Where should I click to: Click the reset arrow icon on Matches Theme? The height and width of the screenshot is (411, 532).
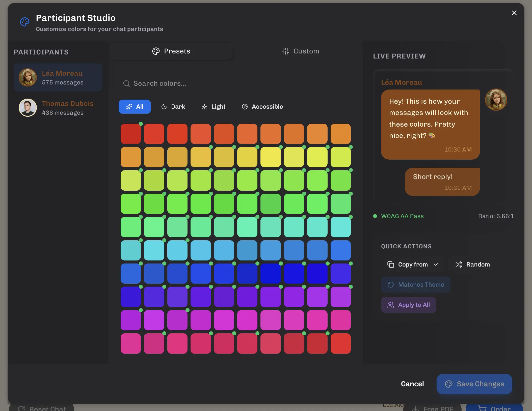391,285
